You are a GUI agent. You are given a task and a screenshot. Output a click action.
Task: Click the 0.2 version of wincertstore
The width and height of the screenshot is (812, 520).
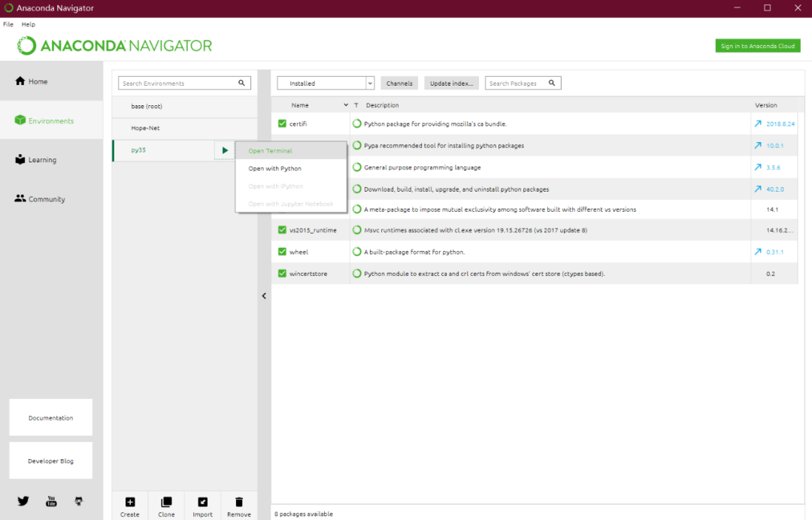[x=771, y=274]
